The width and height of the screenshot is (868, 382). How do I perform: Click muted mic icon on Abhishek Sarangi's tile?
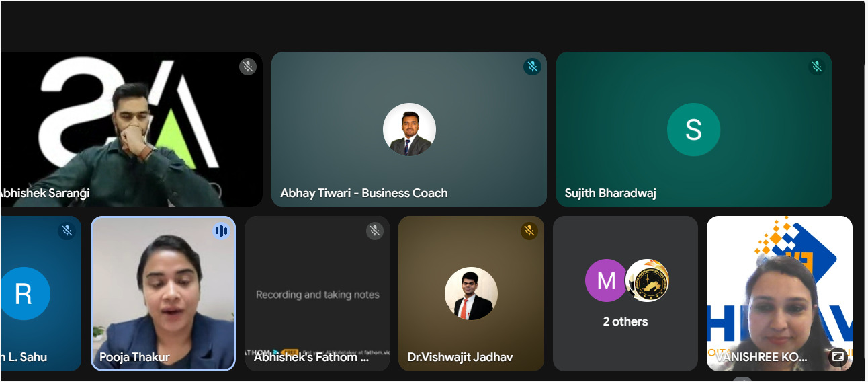248,67
